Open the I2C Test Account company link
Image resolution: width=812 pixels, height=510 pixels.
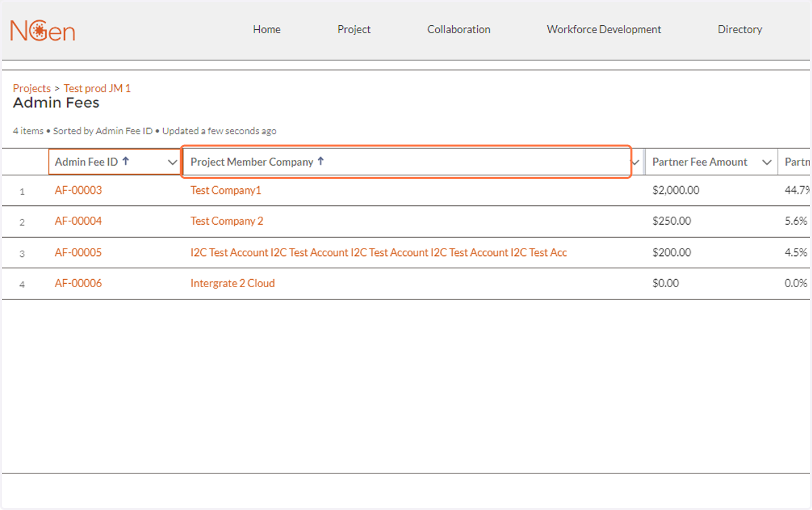(x=379, y=253)
